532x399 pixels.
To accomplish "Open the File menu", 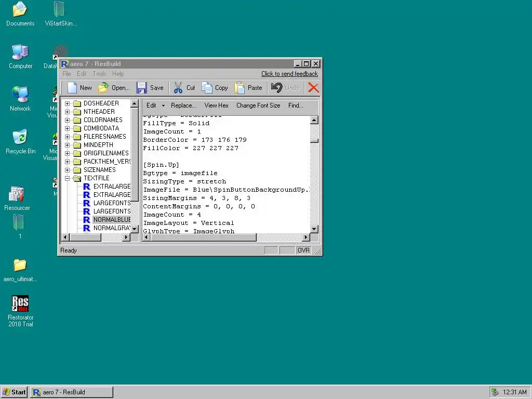I will (x=66, y=74).
